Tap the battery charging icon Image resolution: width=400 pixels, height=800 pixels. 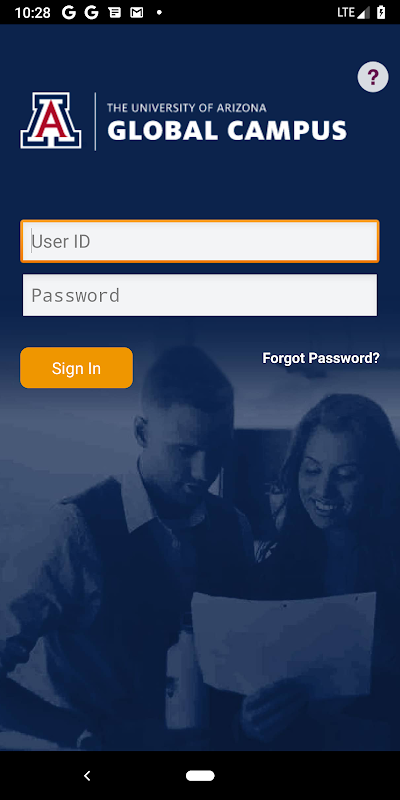click(x=381, y=13)
